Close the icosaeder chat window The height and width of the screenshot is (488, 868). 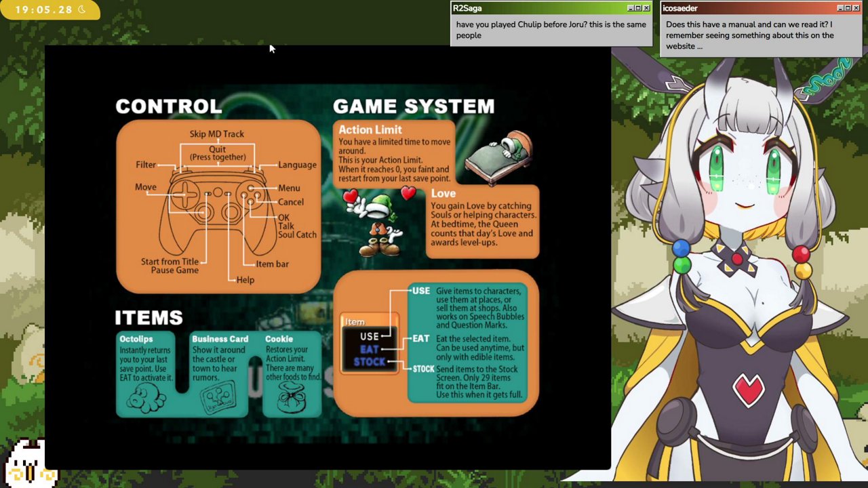(x=856, y=8)
